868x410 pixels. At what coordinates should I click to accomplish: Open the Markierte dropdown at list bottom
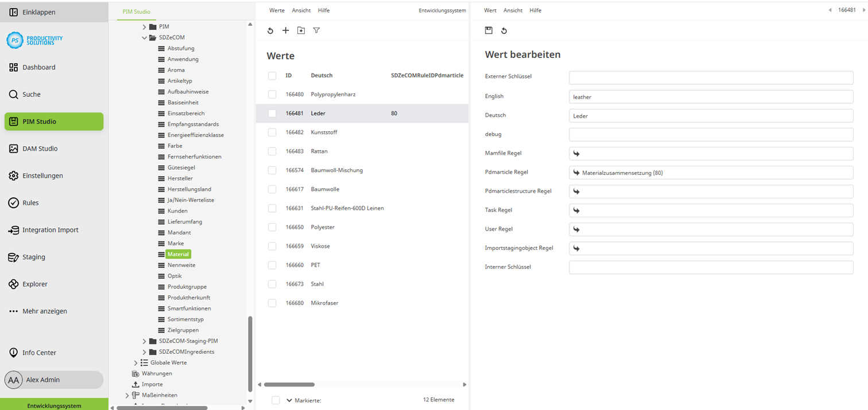[x=289, y=400]
